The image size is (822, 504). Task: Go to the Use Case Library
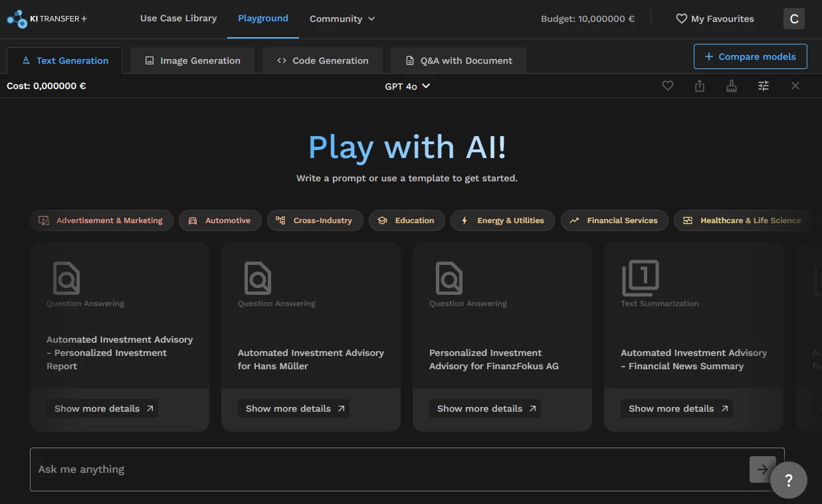[x=178, y=19]
